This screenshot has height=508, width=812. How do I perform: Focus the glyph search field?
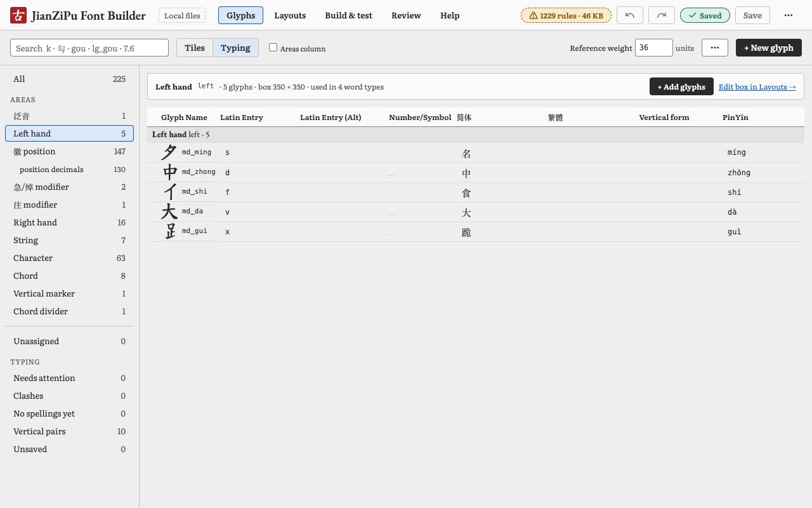(x=89, y=48)
